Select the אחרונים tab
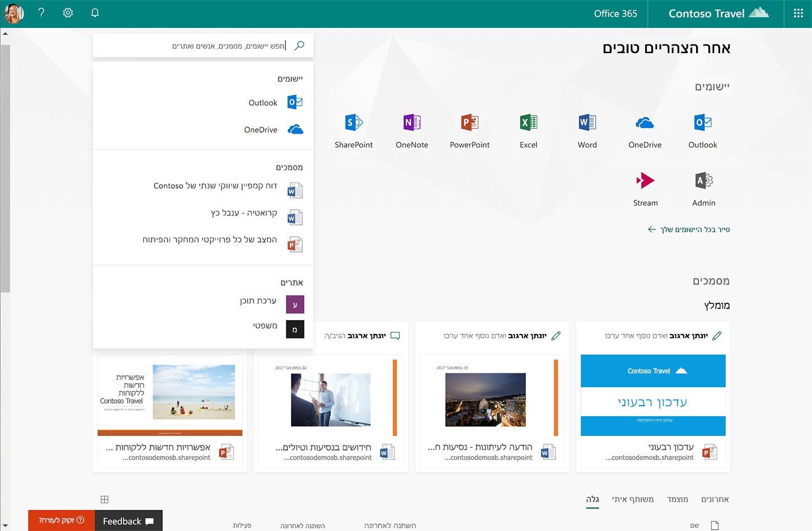The height and width of the screenshot is (531, 812). (715, 499)
